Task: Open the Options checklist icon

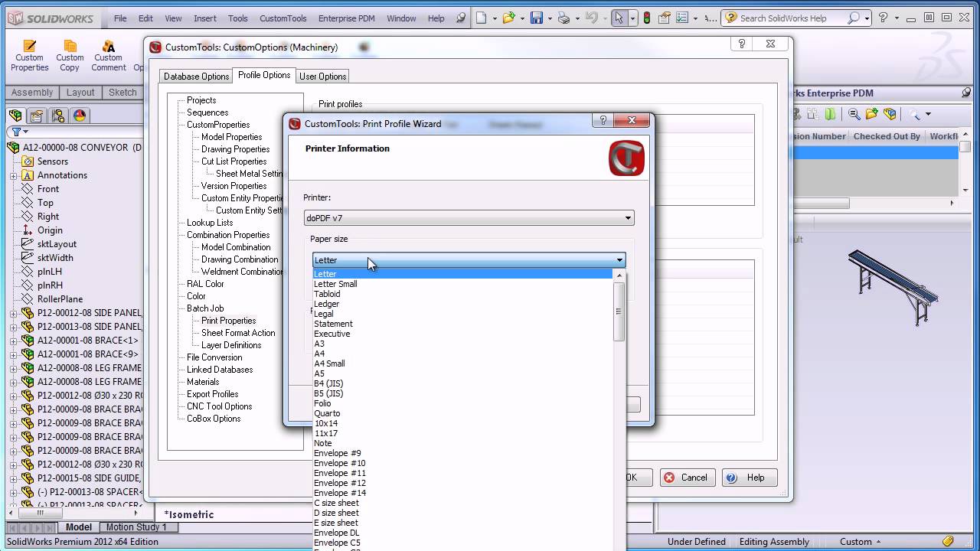Action: click(x=682, y=18)
